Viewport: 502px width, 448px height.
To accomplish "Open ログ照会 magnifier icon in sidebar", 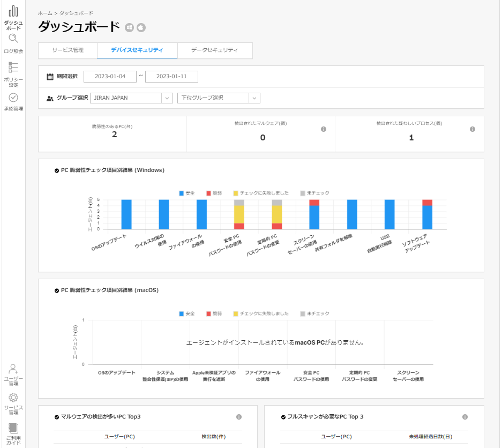I will (x=13, y=38).
